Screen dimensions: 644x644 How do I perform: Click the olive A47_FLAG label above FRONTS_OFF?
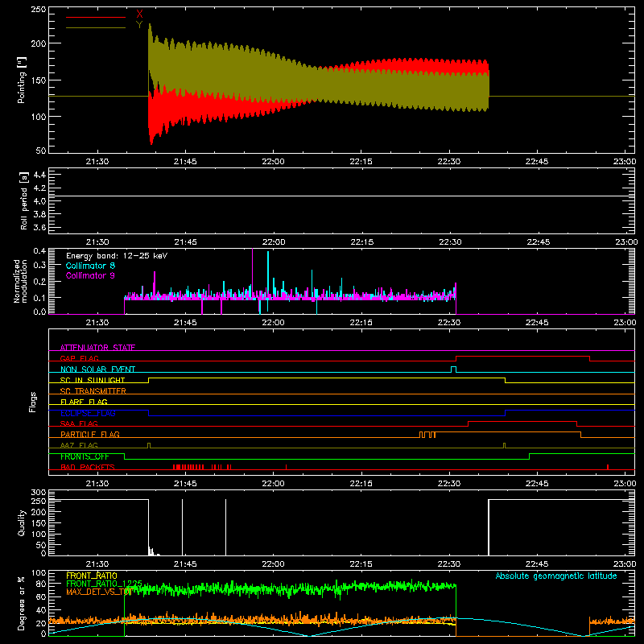coord(79,445)
